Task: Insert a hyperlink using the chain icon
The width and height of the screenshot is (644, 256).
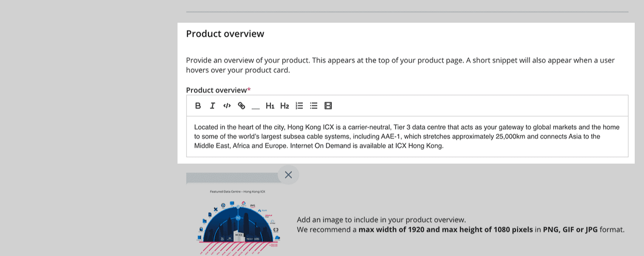Action: click(241, 106)
